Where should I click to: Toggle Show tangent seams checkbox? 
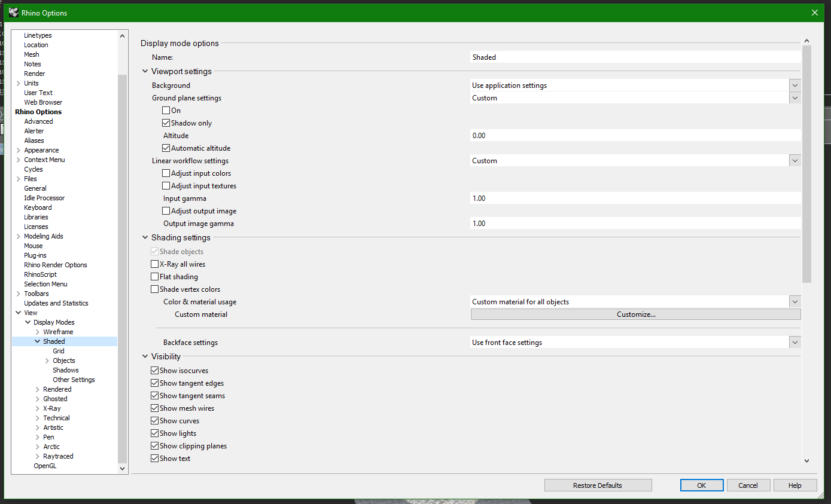point(154,396)
